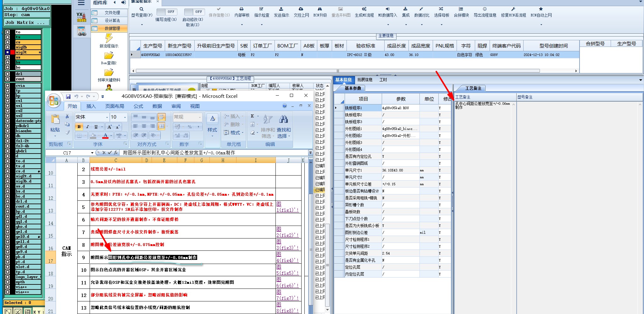This screenshot has height=314, width=644.
Task: Open the Excel 格式 cells dropdown
Action: (x=234, y=133)
